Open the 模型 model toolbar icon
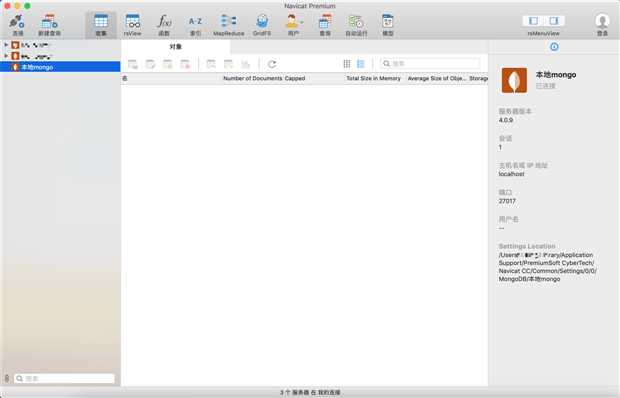 (x=388, y=25)
